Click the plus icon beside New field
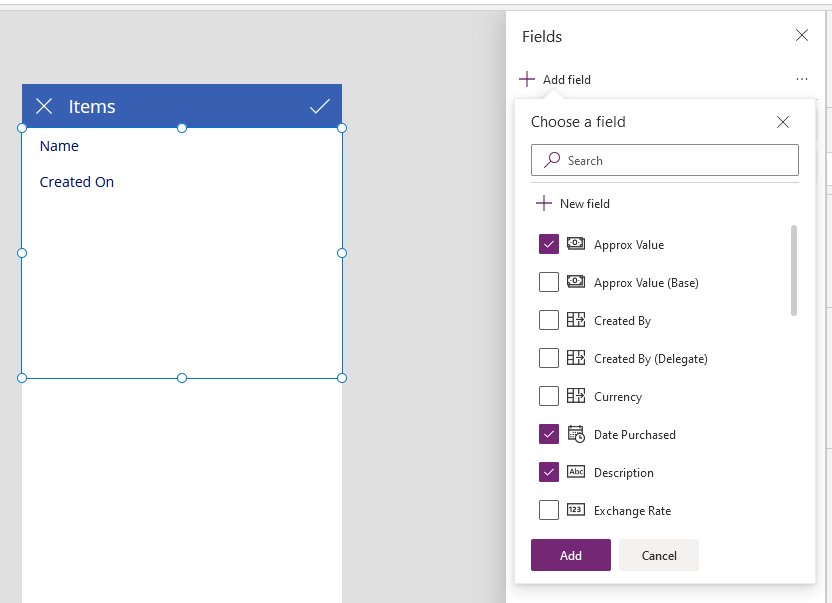This screenshot has height=603, width=832. (x=544, y=203)
